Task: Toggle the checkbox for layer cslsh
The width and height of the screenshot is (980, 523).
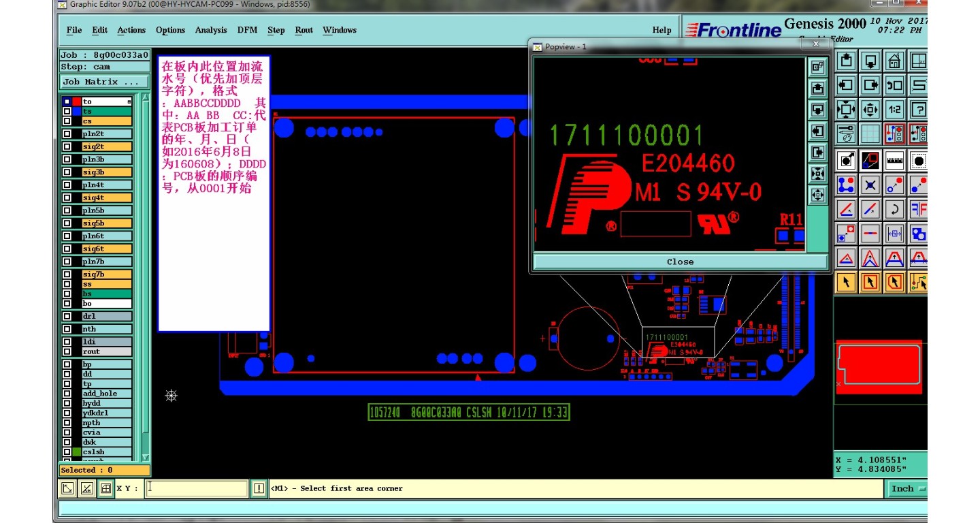Action: coord(67,452)
